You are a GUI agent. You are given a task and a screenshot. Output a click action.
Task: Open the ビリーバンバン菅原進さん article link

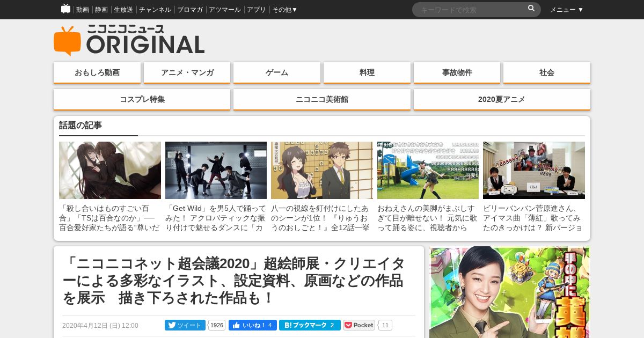(534, 218)
